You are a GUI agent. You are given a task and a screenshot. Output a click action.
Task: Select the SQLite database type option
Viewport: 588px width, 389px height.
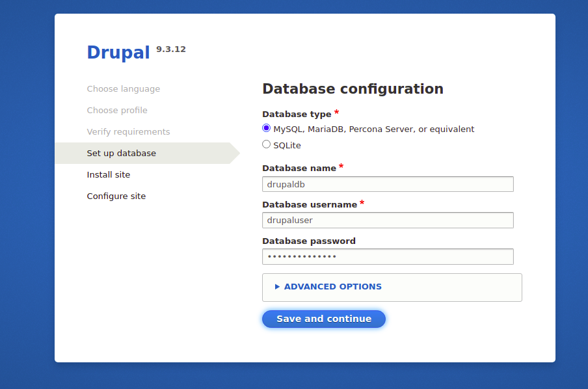tap(266, 144)
